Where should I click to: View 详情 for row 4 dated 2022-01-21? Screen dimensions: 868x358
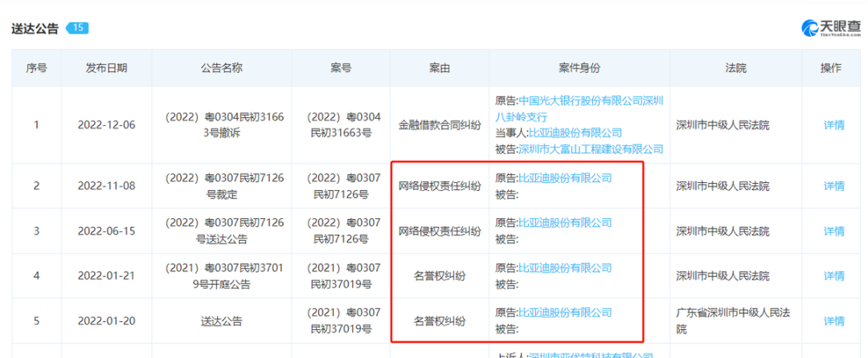833,276
